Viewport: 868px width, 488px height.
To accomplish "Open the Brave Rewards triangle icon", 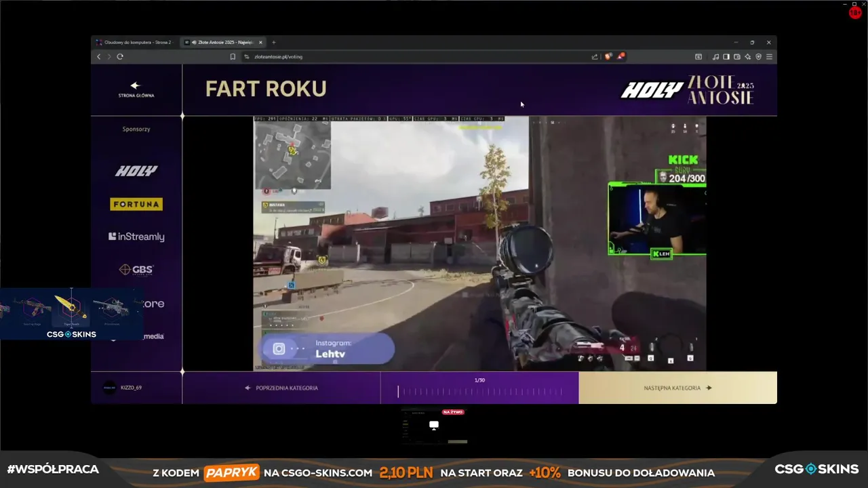I will pos(620,56).
